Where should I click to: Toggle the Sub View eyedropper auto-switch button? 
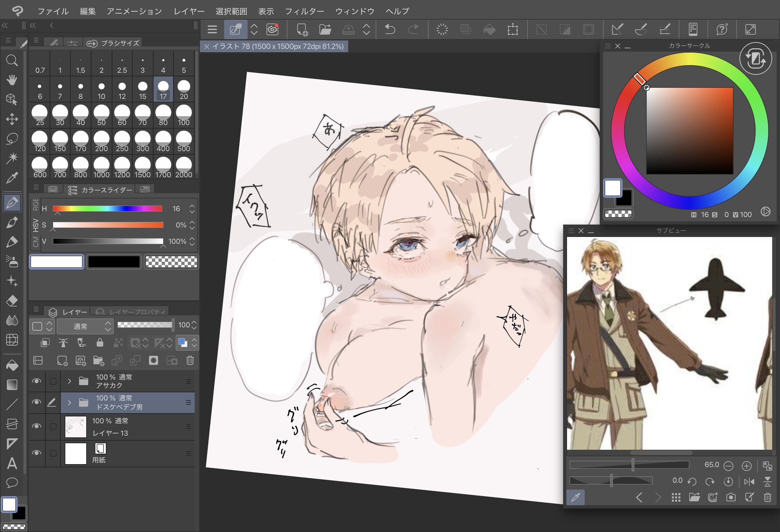click(575, 497)
